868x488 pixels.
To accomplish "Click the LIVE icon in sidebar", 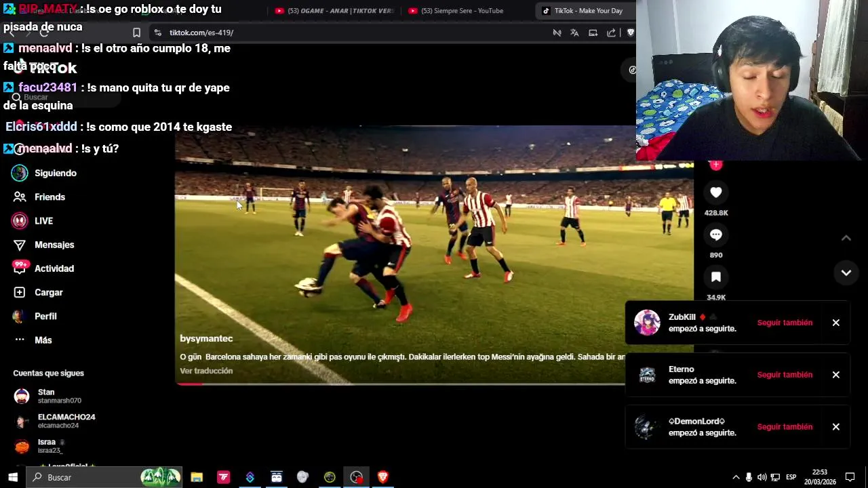I will click(x=20, y=220).
